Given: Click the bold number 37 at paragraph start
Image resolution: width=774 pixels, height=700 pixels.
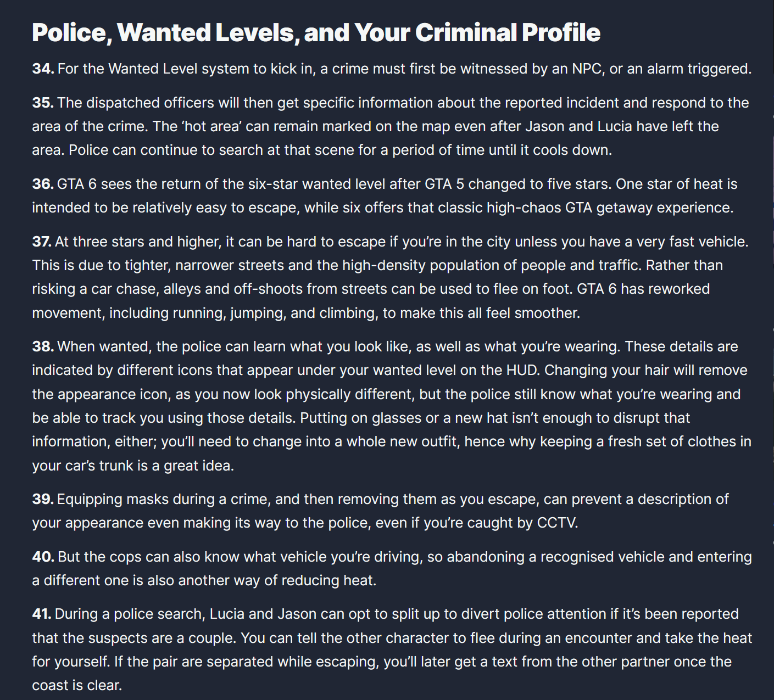Looking at the screenshot, I should point(42,242).
